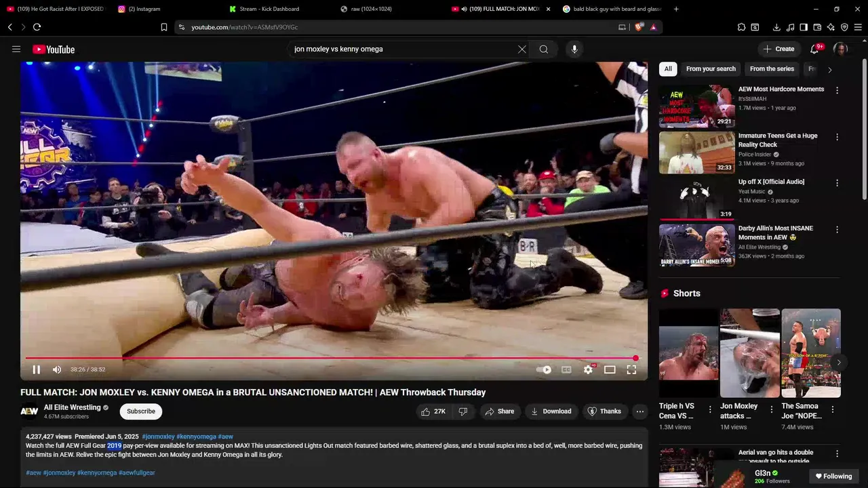Select From the series chip
Viewport: 868px width, 488px height.
pos(772,69)
